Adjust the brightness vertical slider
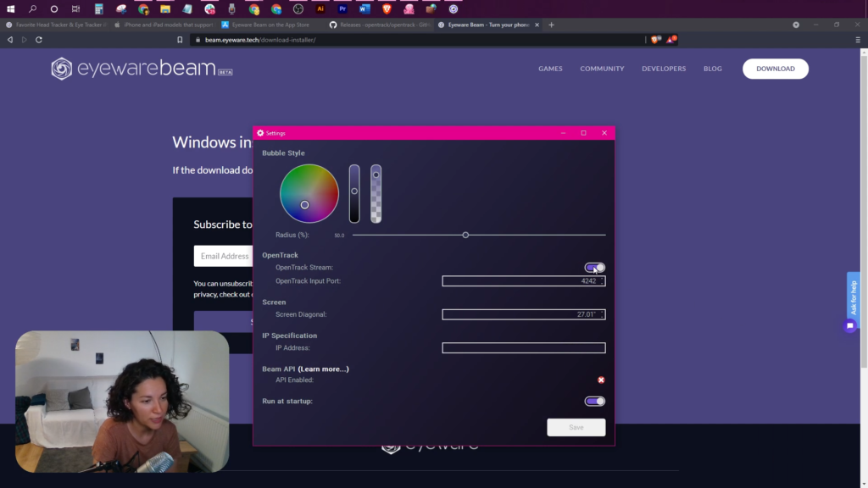Image resolution: width=868 pixels, height=488 pixels. tap(354, 194)
